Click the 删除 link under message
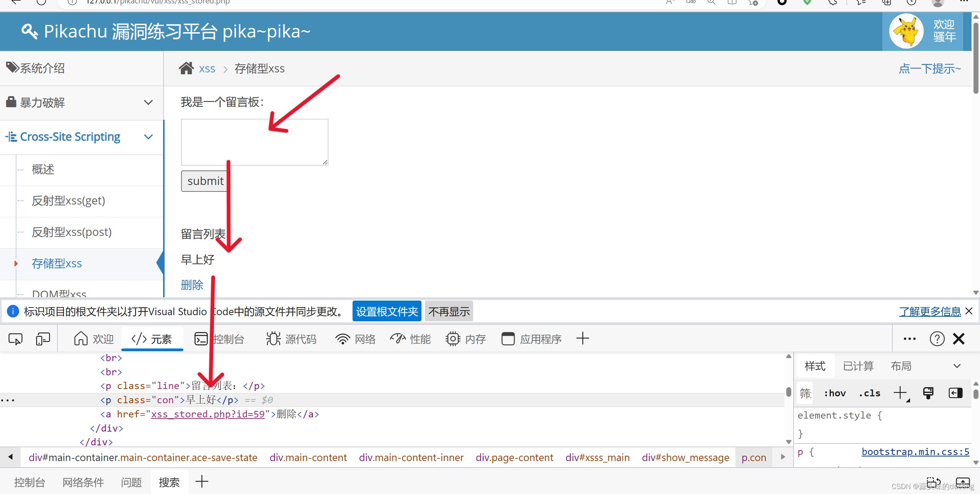 click(x=192, y=285)
